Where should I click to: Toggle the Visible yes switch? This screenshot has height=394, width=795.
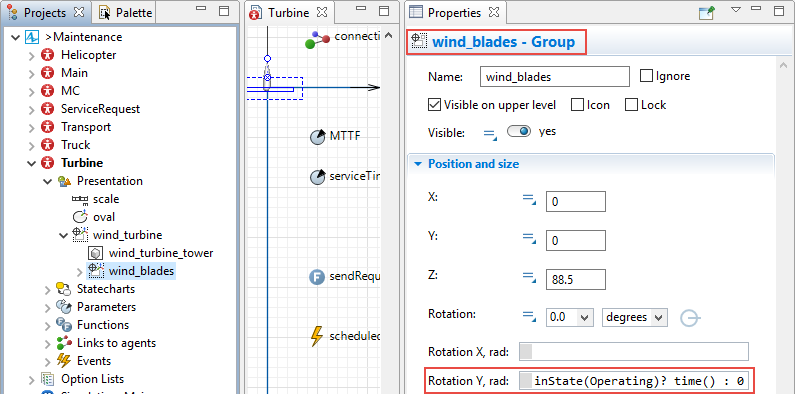click(x=519, y=131)
